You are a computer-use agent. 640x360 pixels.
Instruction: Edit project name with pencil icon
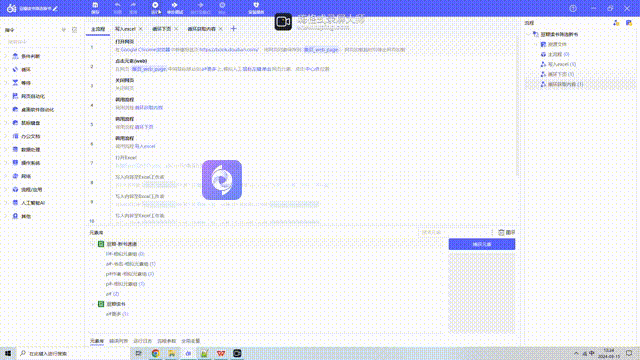click(x=55, y=8)
